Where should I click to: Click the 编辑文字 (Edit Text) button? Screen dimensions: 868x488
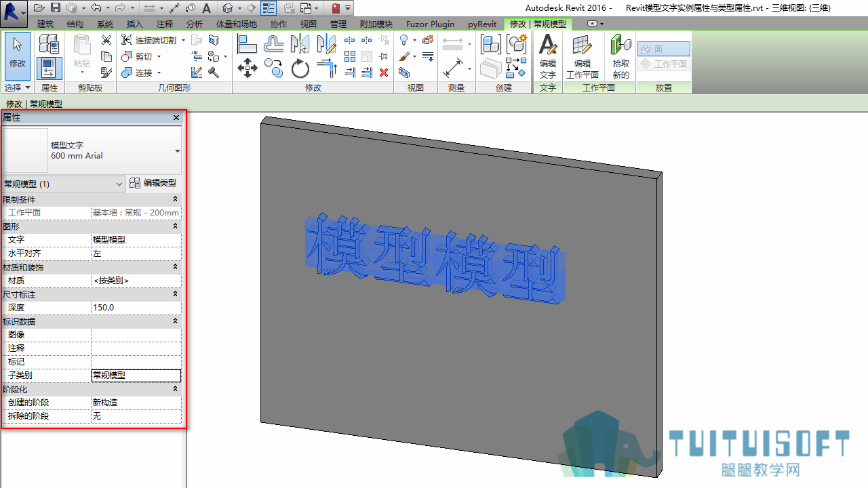[547, 57]
